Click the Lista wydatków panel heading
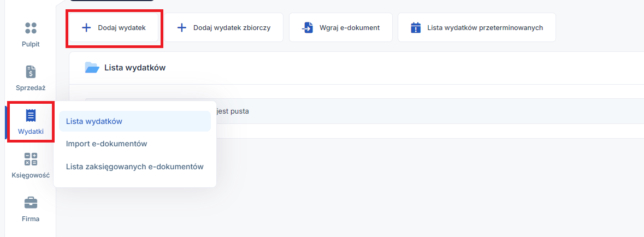644x237 pixels. coord(135,68)
